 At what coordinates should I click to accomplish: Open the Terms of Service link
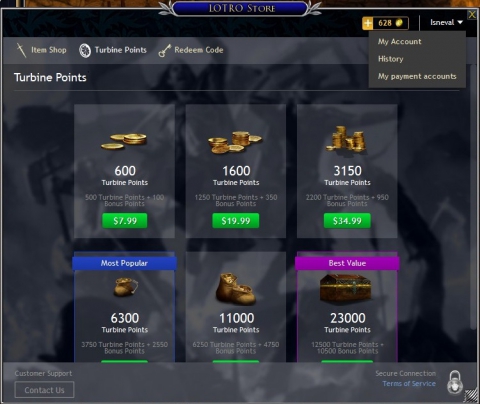(409, 384)
